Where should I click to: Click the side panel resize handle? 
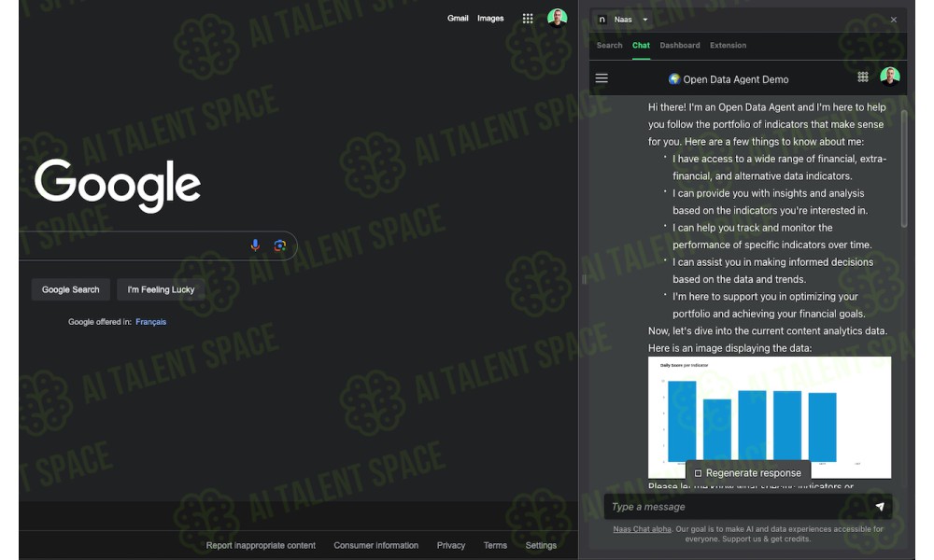[584, 280]
